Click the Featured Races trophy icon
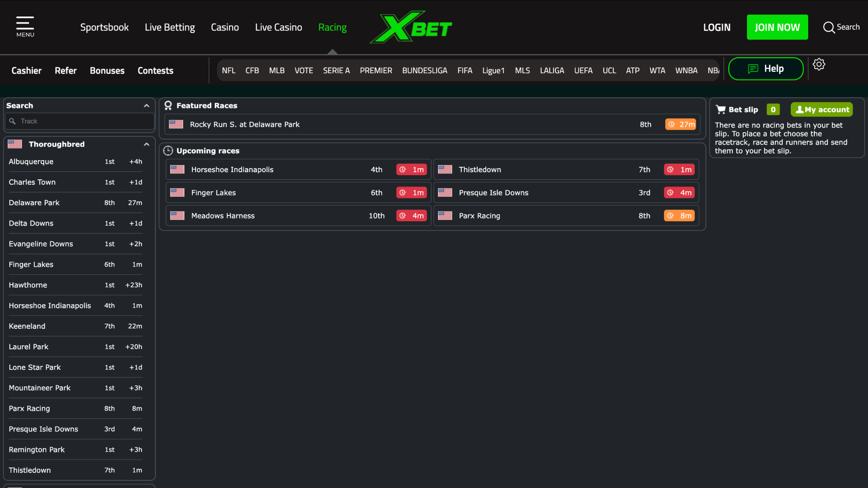This screenshot has width=868, height=488. (168, 105)
